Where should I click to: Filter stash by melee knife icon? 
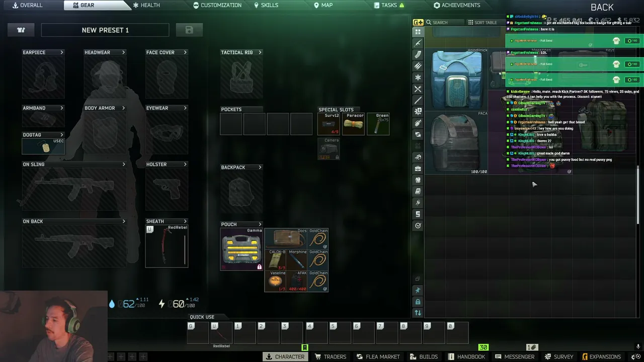click(x=418, y=101)
